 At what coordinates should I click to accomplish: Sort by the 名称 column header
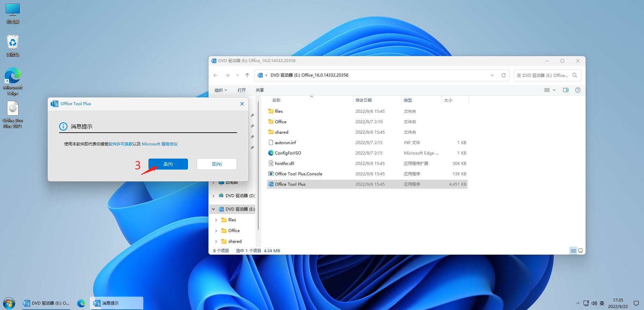click(276, 100)
